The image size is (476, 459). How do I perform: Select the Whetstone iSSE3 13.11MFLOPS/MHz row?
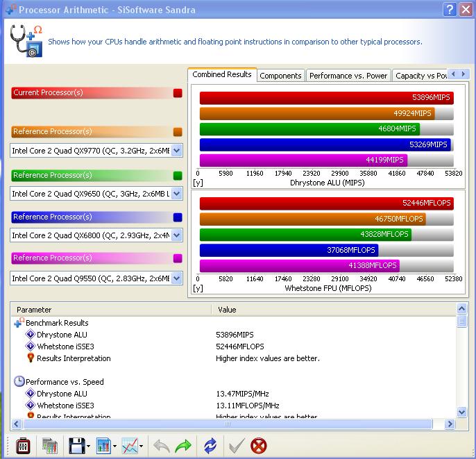233,406
